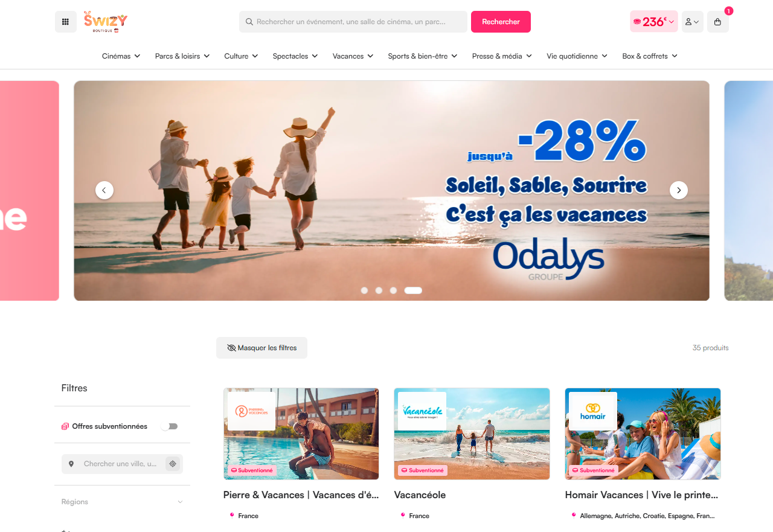Expand the Vacances category menu
The image size is (773, 532).
click(x=353, y=56)
